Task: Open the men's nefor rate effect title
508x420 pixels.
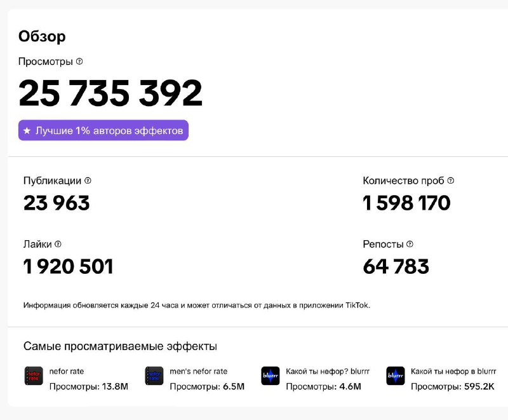Action: click(x=198, y=371)
